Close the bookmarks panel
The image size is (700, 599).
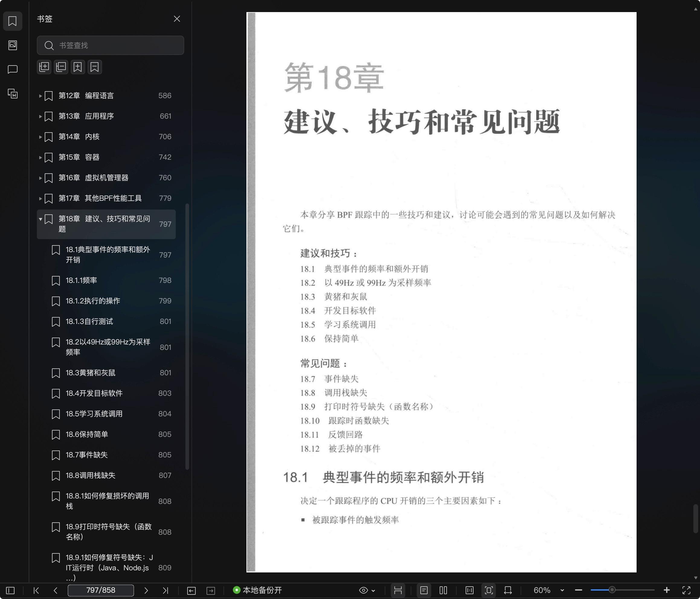click(x=177, y=19)
